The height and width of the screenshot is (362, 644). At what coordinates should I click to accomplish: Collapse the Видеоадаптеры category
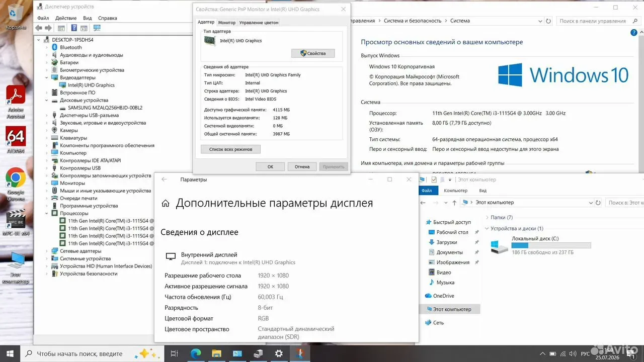coord(47,77)
